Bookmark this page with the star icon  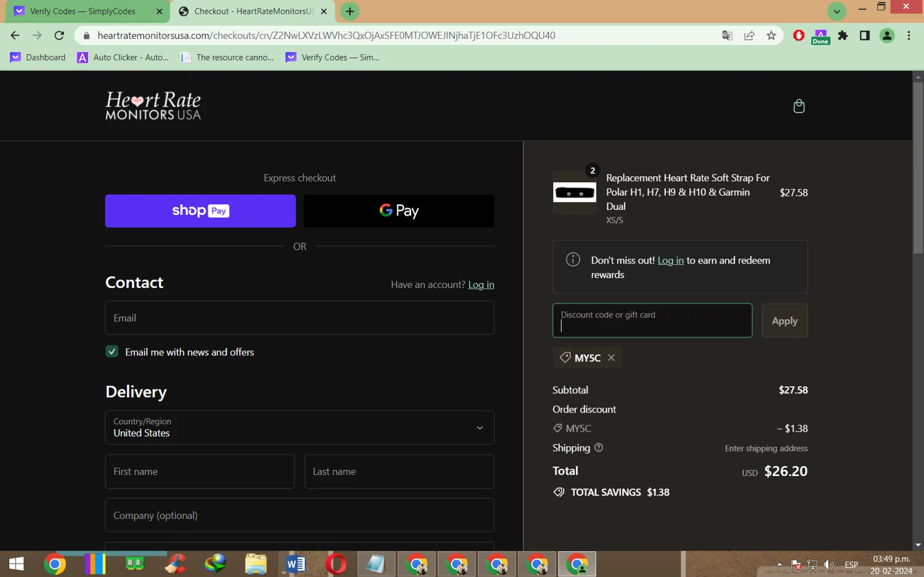(771, 36)
